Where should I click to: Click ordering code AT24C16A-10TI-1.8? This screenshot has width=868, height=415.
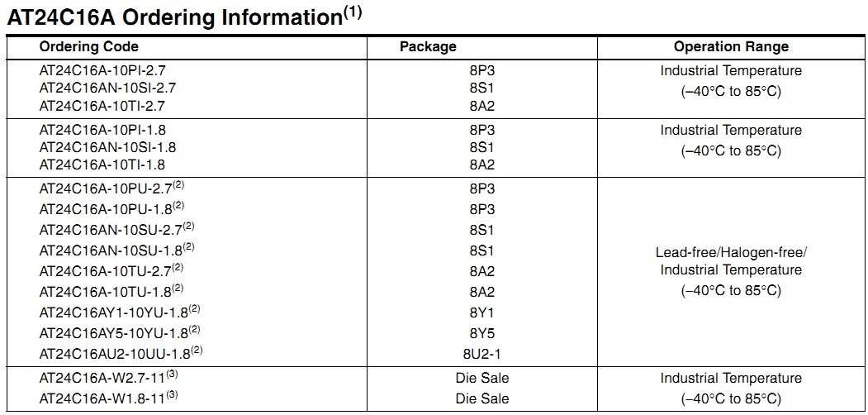(102, 165)
